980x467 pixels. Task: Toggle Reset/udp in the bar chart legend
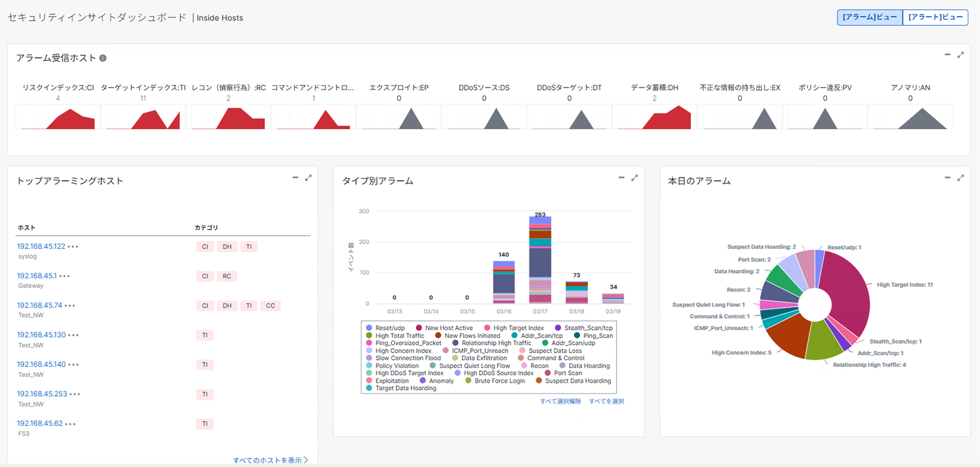pyautogui.click(x=386, y=328)
